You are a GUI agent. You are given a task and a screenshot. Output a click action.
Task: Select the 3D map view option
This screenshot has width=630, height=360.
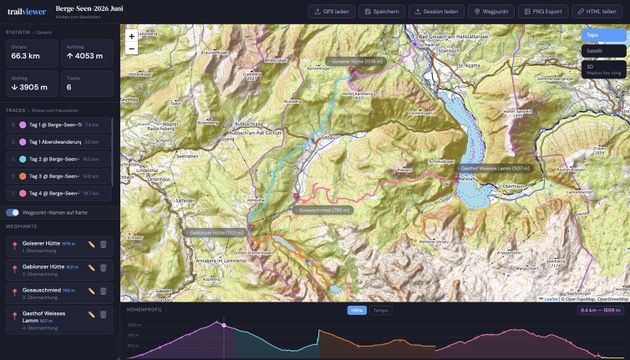(x=603, y=70)
